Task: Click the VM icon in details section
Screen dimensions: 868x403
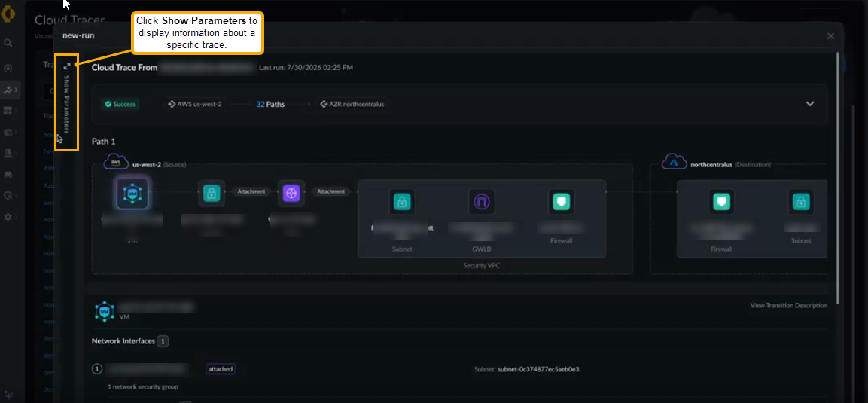Action: click(x=104, y=312)
